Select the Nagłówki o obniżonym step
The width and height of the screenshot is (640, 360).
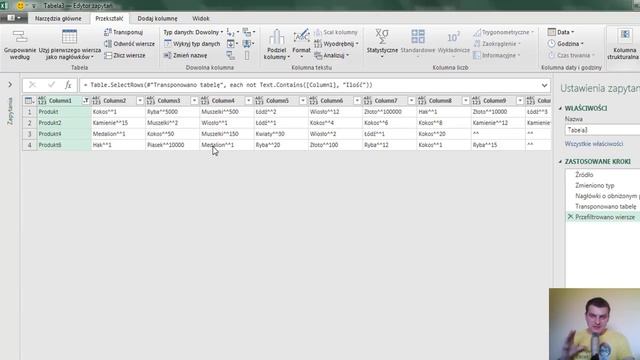tap(606, 196)
